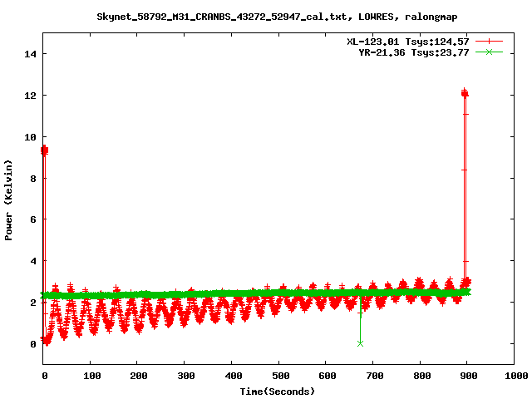Click the x-axis tick label 800
The width and height of the screenshot is (532, 399).
(421, 376)
